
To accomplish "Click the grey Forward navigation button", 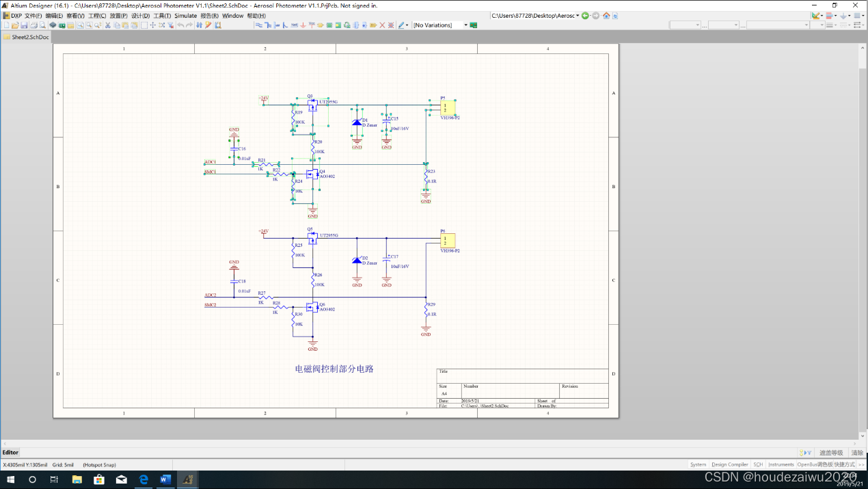I will (x=595, y=15).
